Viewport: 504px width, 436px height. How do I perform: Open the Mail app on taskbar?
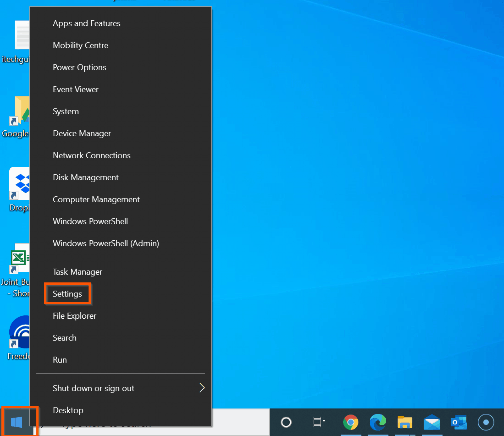pyautogui.click(x=432, y=422)
